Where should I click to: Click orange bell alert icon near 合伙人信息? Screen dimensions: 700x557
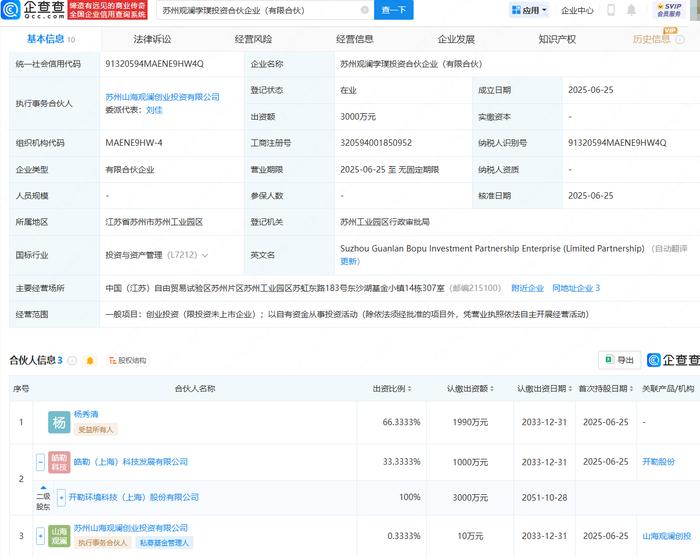(x=90, y=361)
